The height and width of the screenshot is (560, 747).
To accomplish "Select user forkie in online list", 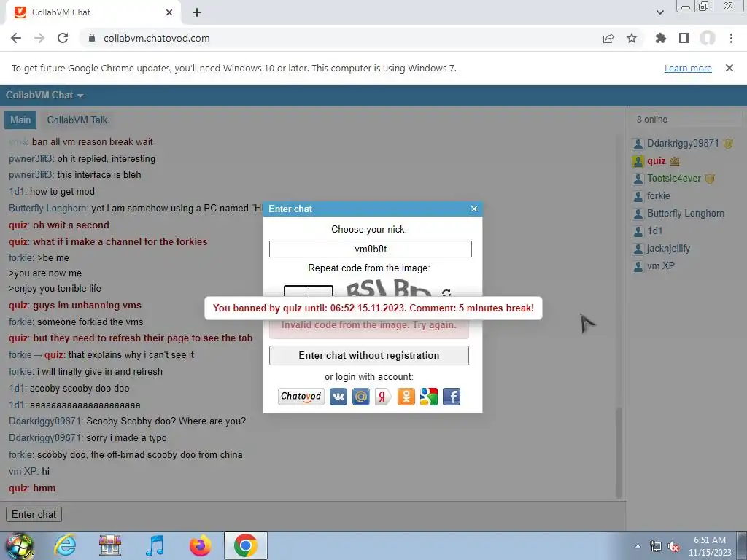I will 658,195.
